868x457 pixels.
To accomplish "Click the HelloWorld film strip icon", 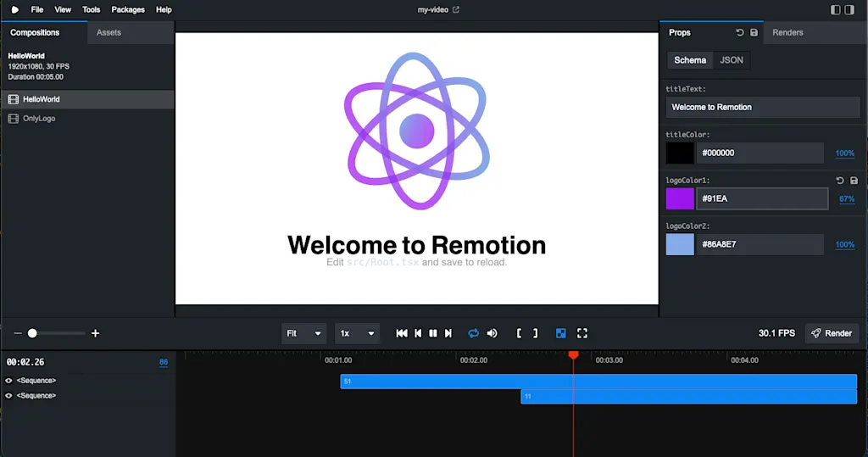I will click(14, 99).
